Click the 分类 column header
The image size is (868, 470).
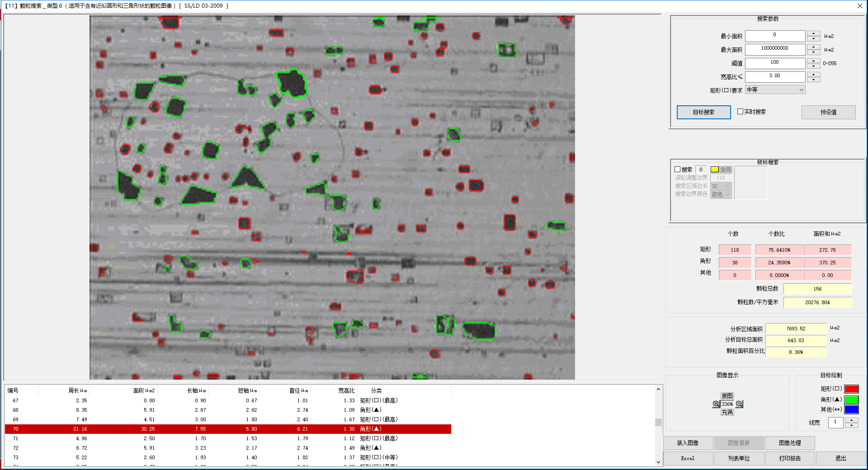(376, 390)
